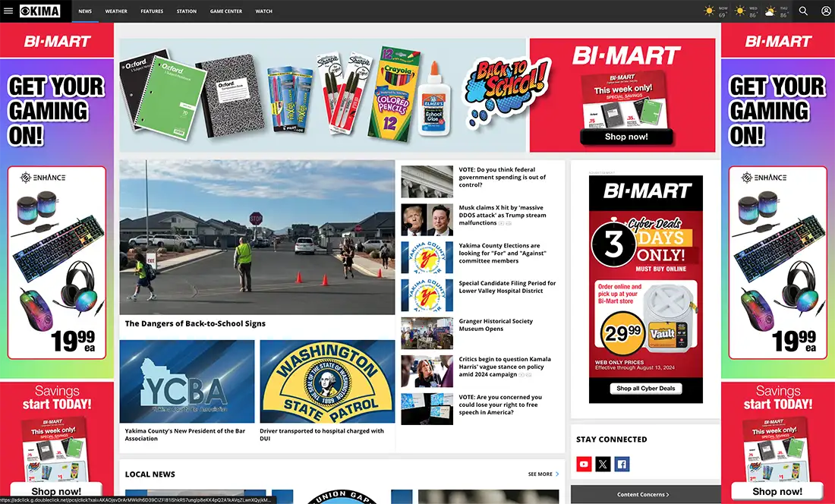Click the back-to-school supplies banner ad
Viewport: 835px width, 504px height.
(417, 96)
